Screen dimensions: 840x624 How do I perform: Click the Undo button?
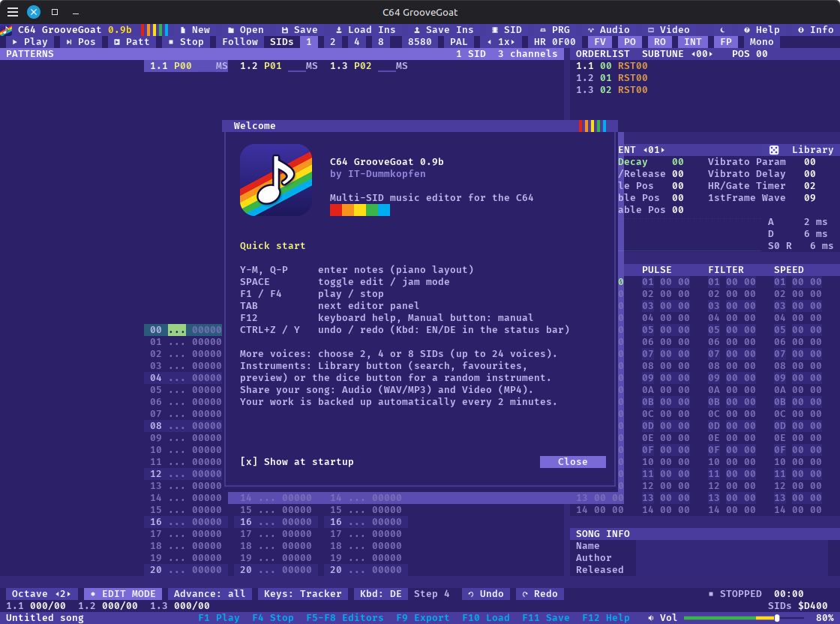486,593
